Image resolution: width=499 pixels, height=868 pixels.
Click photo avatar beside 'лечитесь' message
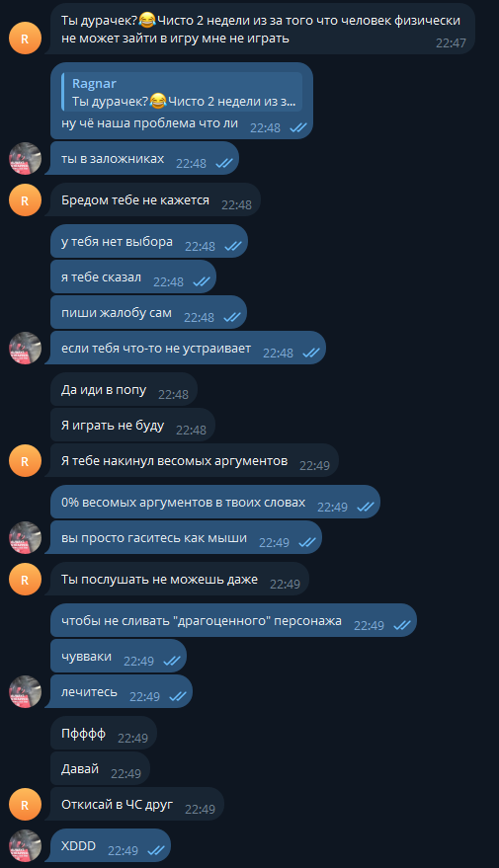(x=25, y=691)
